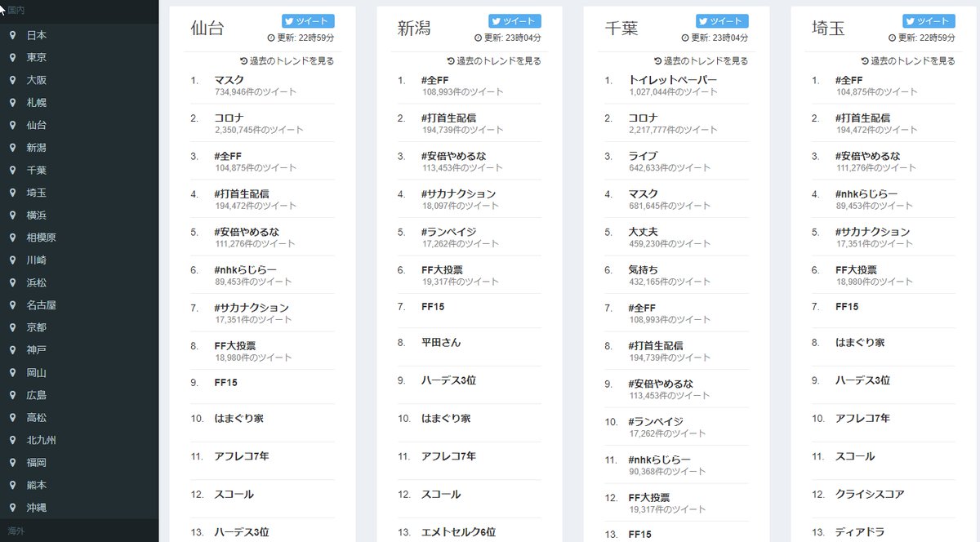
Task: Click the 海外 section header in sidebar
Action: (79, 531)
